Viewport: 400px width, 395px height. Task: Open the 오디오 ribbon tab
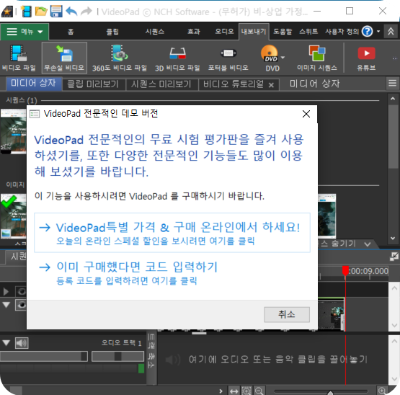click(224, 32)
